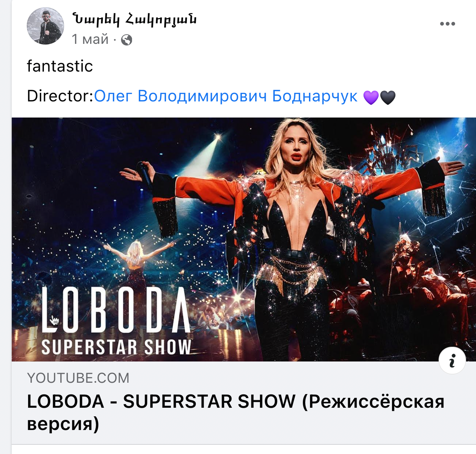The image size is (476, 454).
Task: Click the "Director:" text in the post
Action: pos(60,96)
